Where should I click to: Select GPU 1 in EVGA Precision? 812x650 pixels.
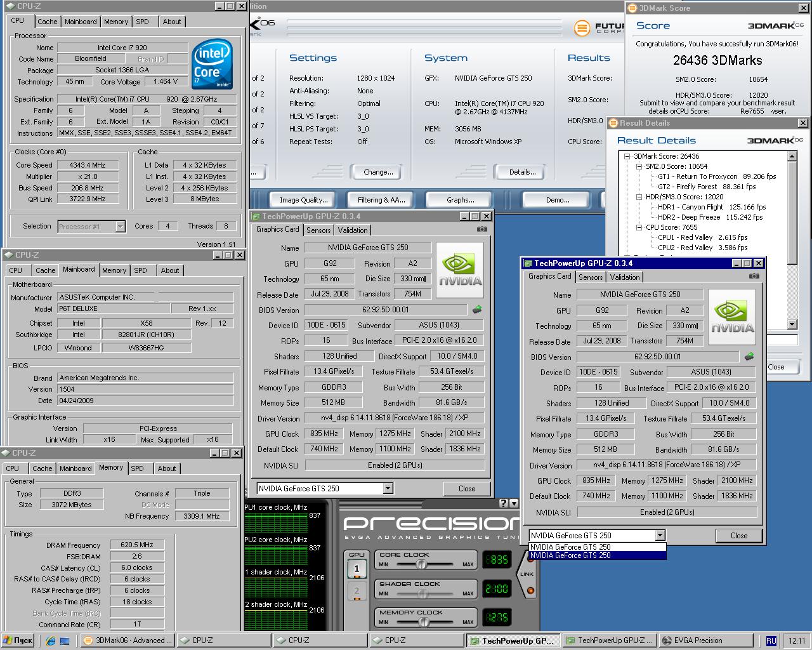[x=357, y=569]
